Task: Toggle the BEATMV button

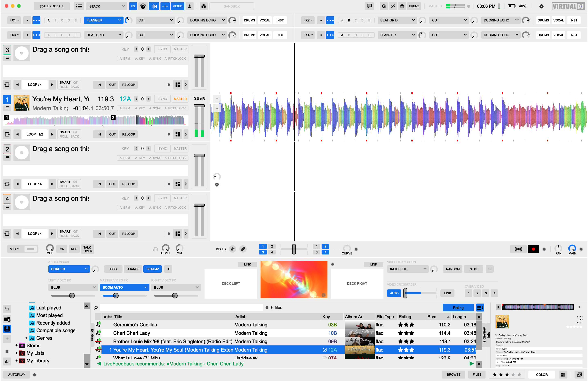Action: (x=153, y=269)
